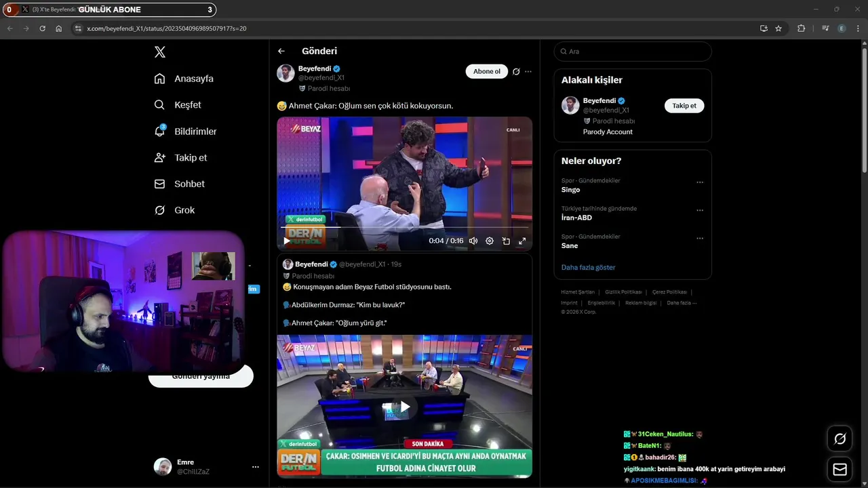Open more options for Sane trend
The height and width of the screenshot is (488, 868).
(700, 238)
